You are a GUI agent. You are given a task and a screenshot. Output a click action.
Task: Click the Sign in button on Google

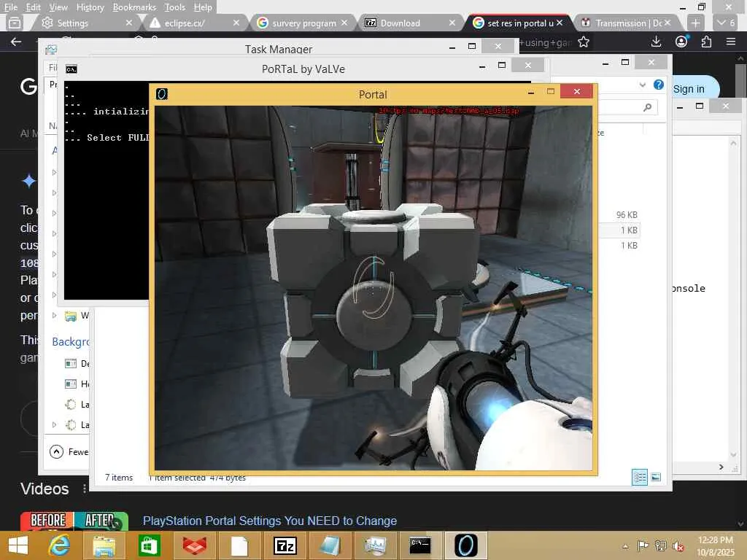click(689, 89)
